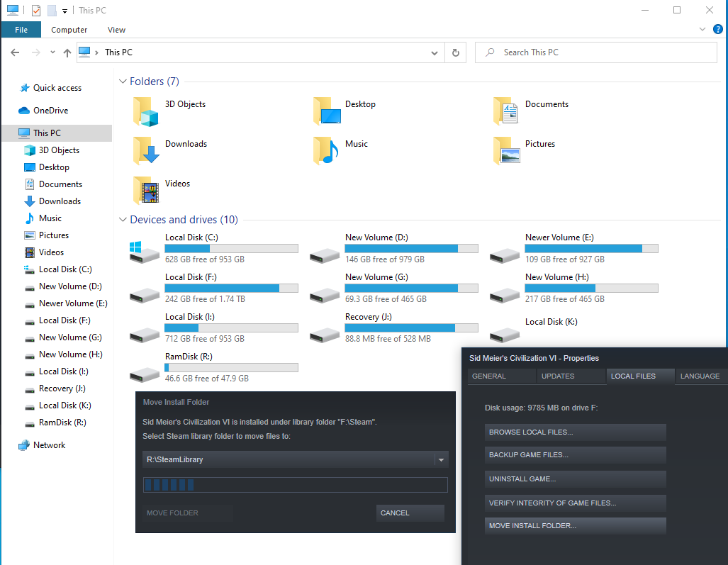Click VERIFY INTEGRITY OF GAME FILES button
Image resolution: width=728 pixels, height=565 pixels.
click(576, 503)
